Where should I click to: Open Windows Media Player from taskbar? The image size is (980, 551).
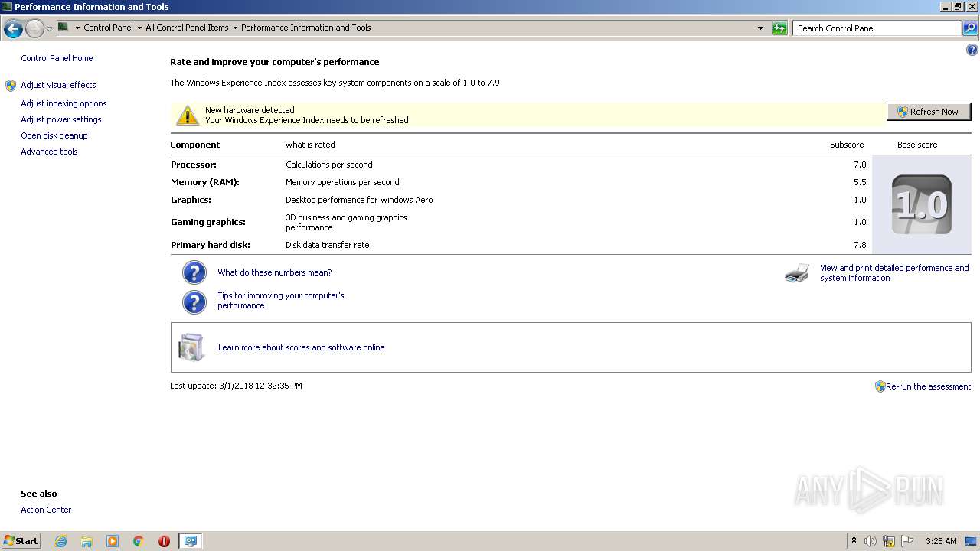click(113, 541)
